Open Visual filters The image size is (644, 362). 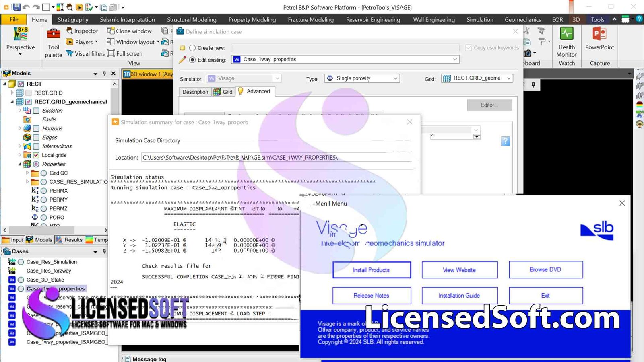(85, 53)
